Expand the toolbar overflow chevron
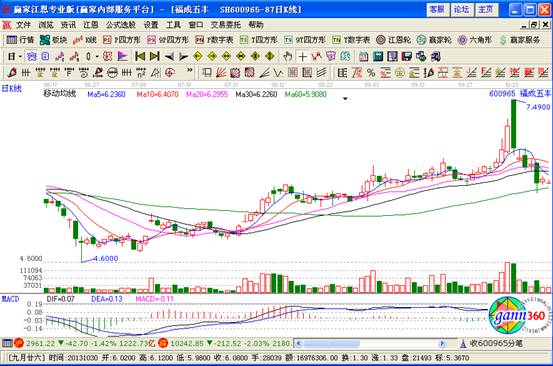 click(190, 71)
